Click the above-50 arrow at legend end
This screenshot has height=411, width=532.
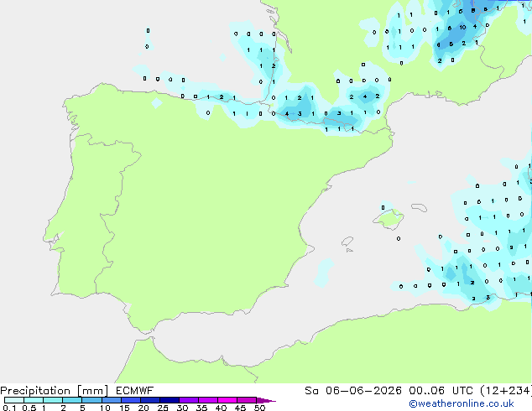[266, 401]
